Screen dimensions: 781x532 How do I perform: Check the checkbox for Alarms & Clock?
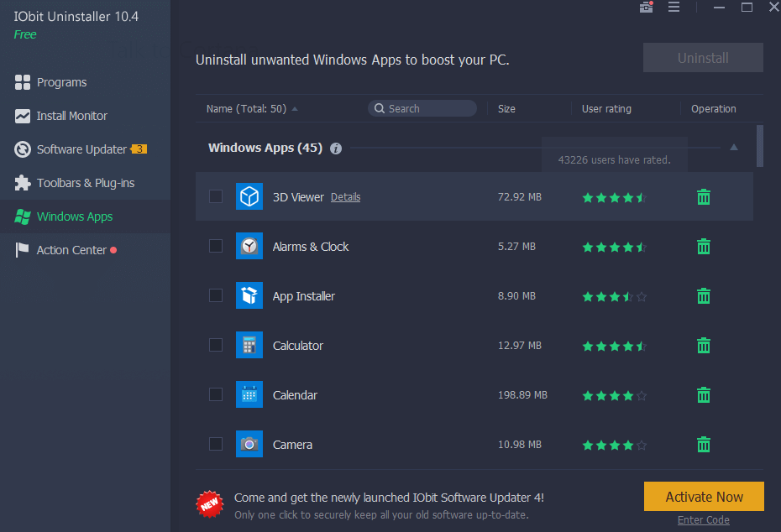(x=216, y=246)
